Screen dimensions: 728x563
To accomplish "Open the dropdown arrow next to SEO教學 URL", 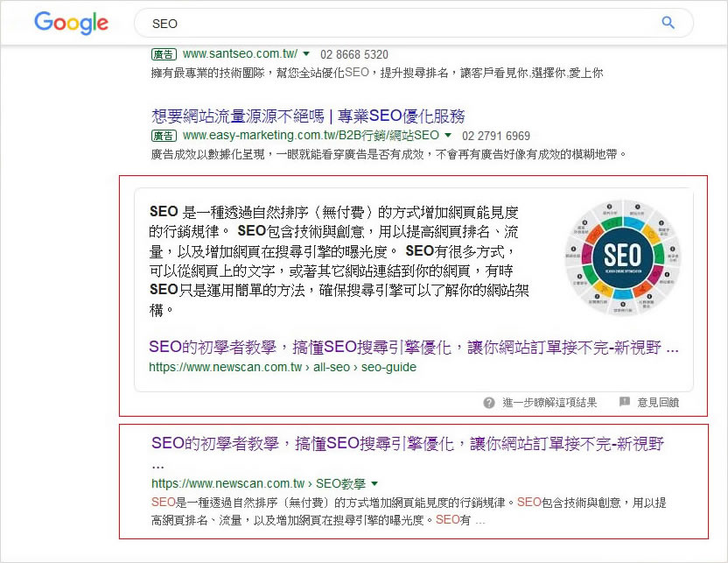I will tap(374, 483).
